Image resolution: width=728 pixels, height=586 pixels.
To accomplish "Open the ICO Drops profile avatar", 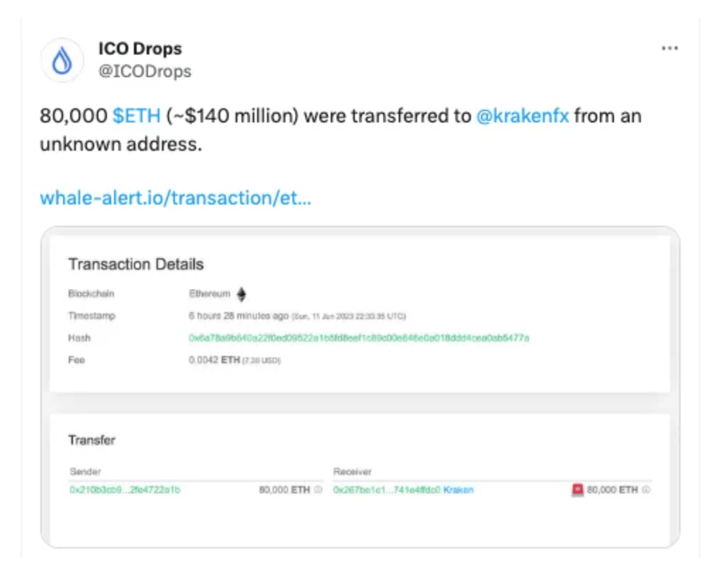I will tap(62, 60).
